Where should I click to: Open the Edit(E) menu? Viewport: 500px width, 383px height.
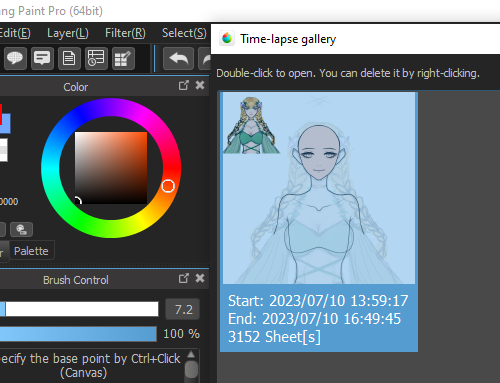pyautogui.click(x=15, y=33)
